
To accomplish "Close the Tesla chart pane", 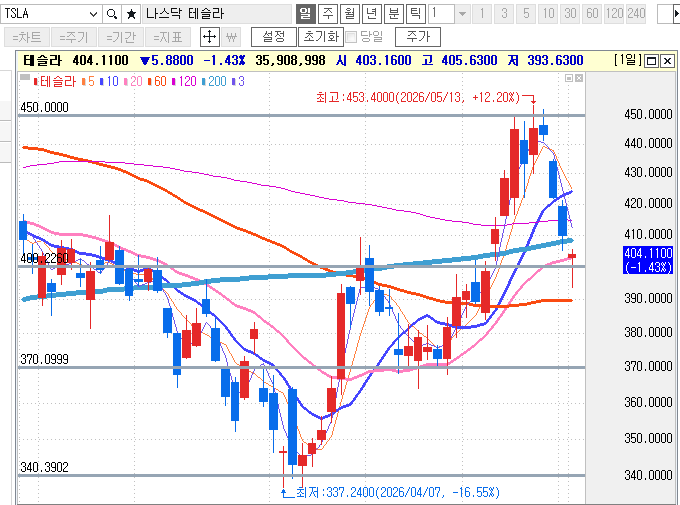I will pos(667,61).
